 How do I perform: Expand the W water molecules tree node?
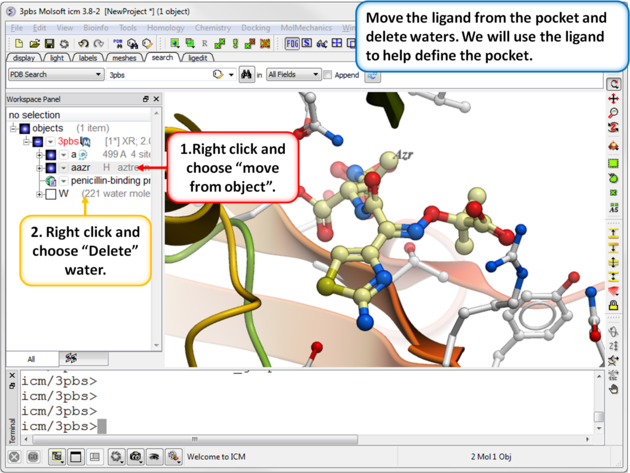click(x=39, y=194)
